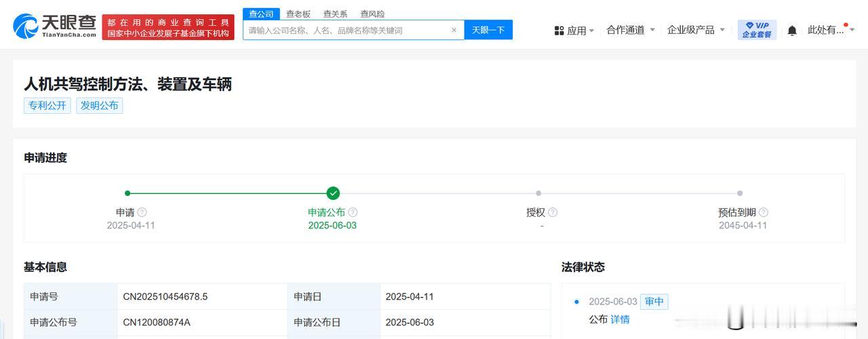
Task: Click the 审中 status badge
Action: (x=654, y=302)
